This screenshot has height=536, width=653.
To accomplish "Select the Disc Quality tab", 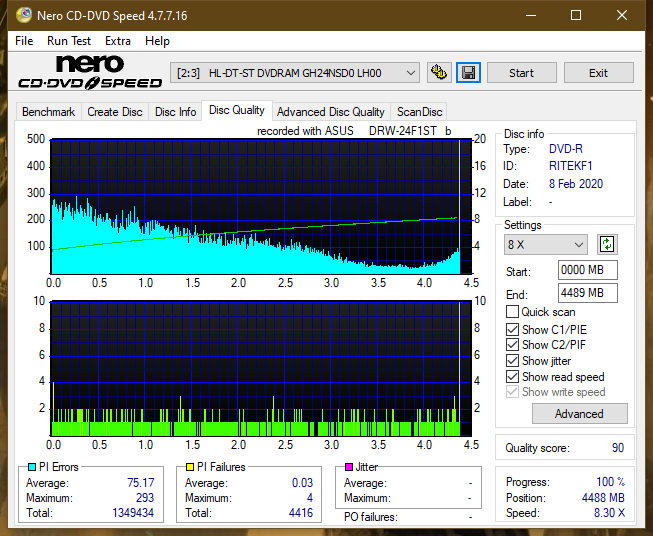I will pos(237,110).
